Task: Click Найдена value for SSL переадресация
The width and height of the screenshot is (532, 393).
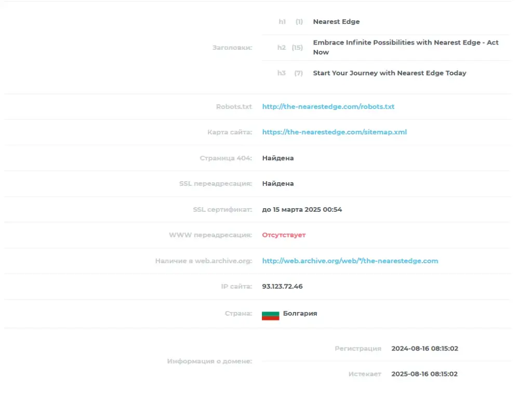Action: pos(278,183)
